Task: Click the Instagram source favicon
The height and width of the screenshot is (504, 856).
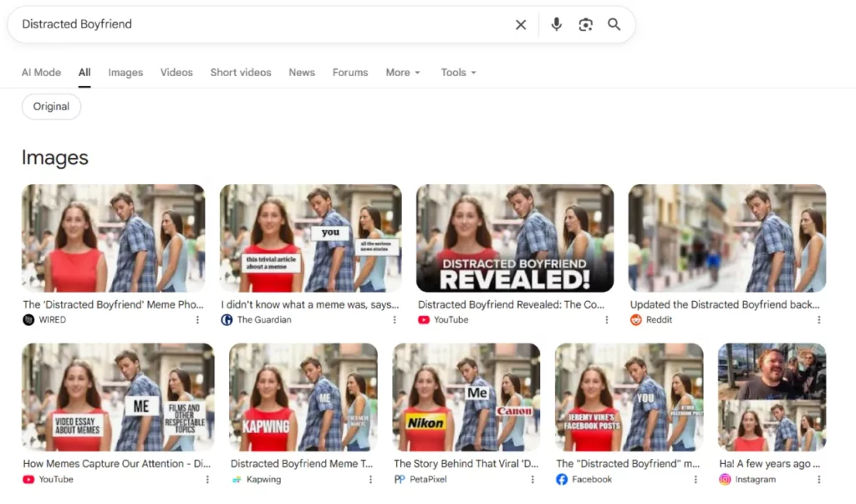Action: pyautogui.click(x=725, y=480)
